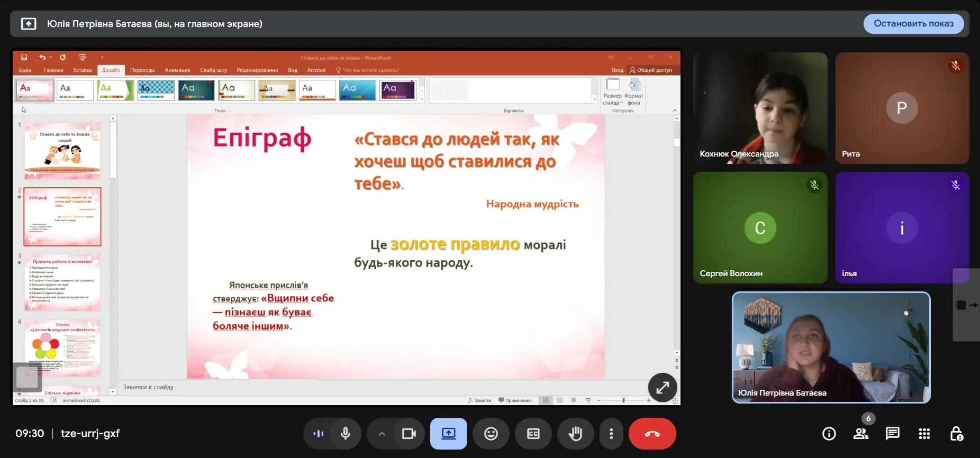Turn off the camera
The height and width of the screenshot is (458, 980).
click(x=409, y=434)
